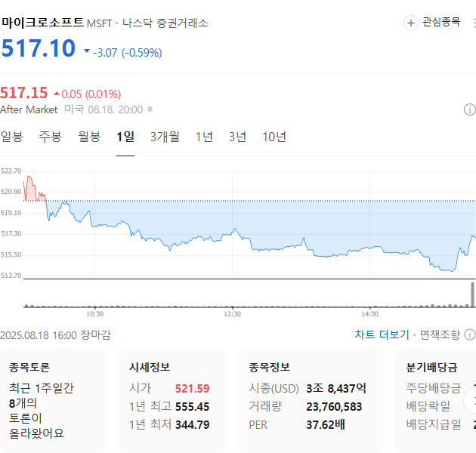This screenshot has height=453, width=476.
Task: Click the 1년 최고 value 555.45
Action: pos(192,407)
